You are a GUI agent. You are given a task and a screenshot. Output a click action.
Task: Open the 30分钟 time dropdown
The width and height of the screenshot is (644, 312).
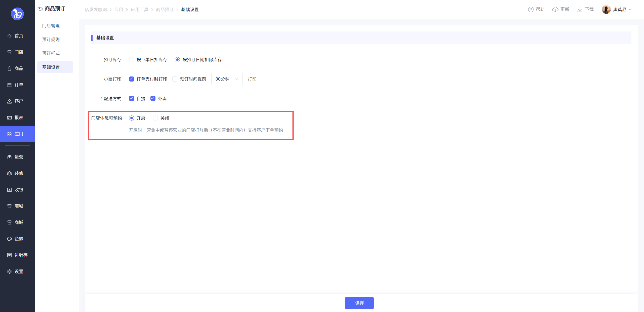point(227,79)
